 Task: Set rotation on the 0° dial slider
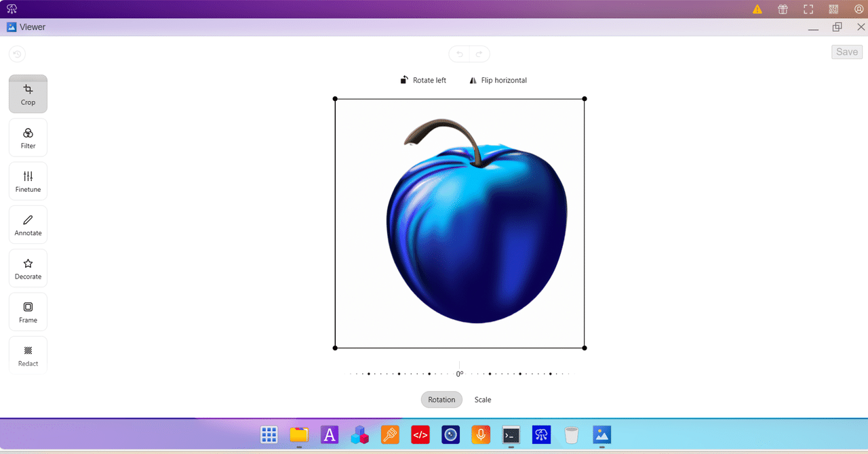[459, 373]
